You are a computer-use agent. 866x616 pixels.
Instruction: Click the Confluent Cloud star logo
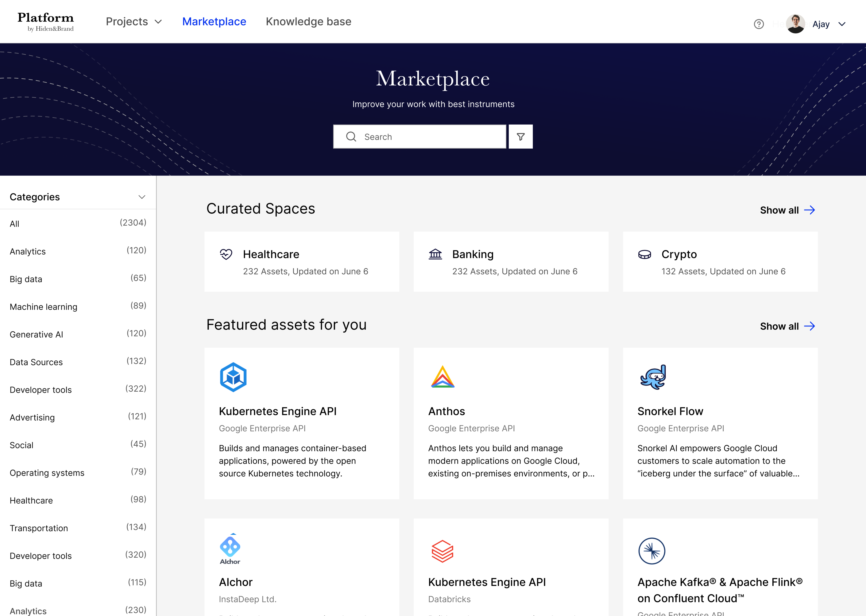click(652, 551)
